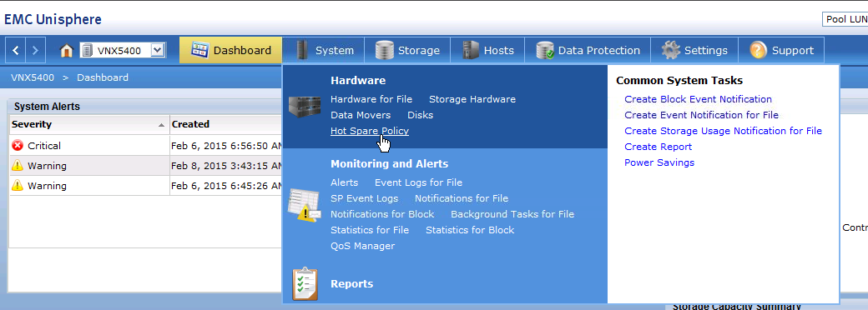Open the Storage menu
Screen dimensions: 868x310
pos(407,50)
